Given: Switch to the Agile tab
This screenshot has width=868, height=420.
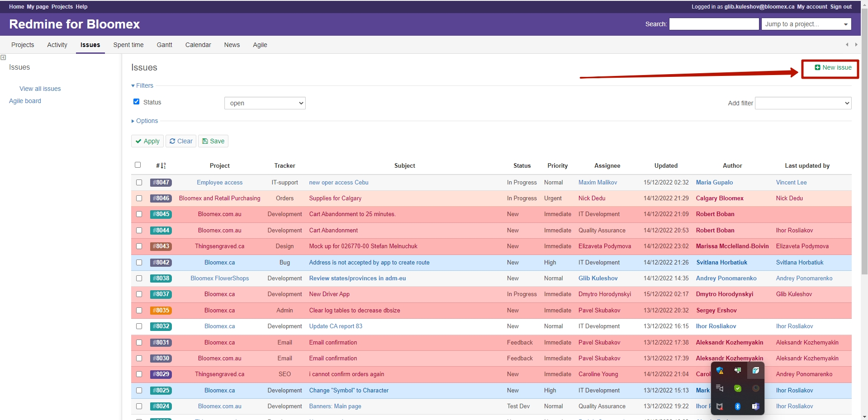Looking at the screenshot, I should (x=260, y=45).
